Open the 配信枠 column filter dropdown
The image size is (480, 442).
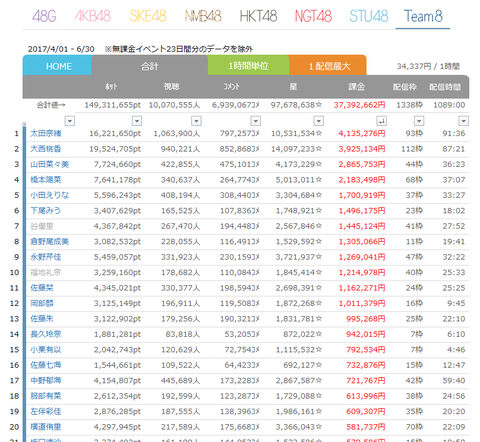pos(419,121)
